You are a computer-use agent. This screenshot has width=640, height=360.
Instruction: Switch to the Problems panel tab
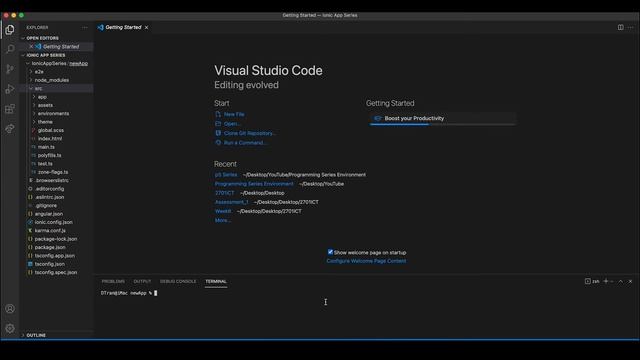(113, 281)
